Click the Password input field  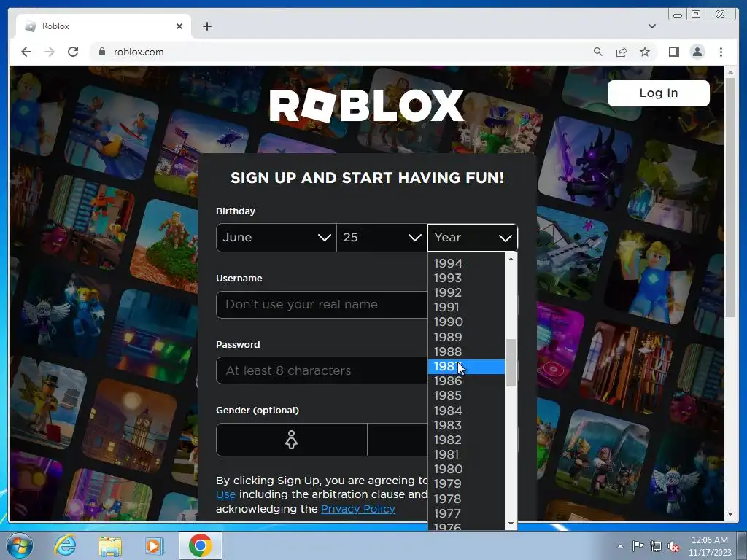322,370
